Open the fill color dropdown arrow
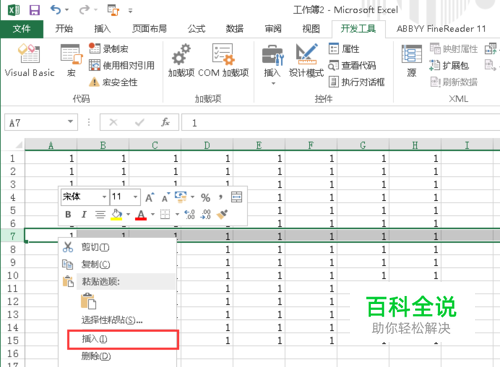 point(128,214)
